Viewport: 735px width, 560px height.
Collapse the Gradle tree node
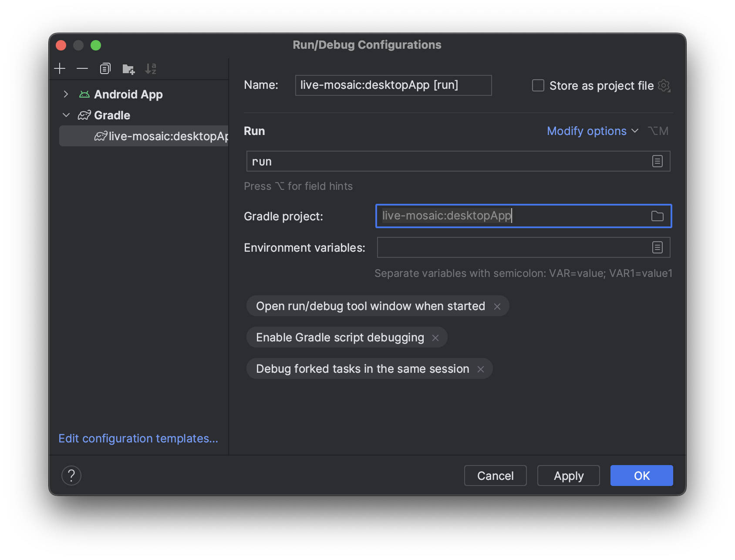click(66, 115)
